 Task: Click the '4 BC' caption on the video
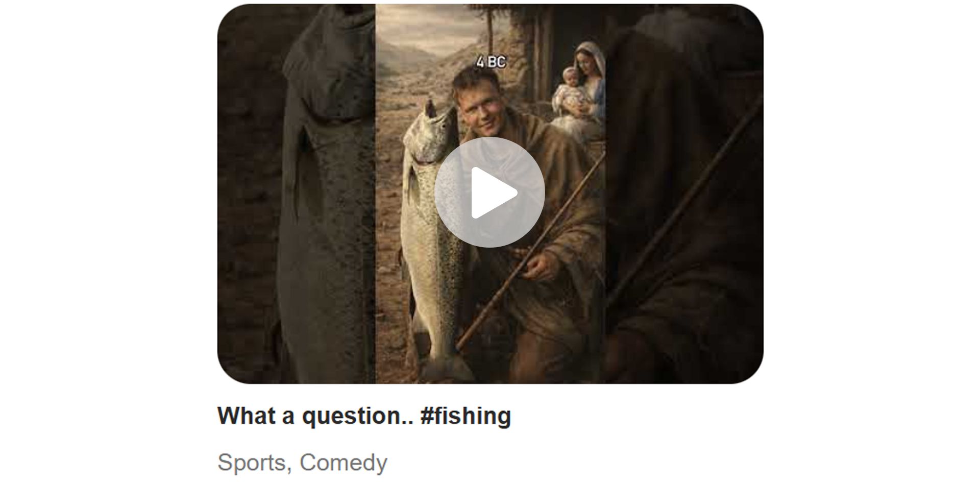(491, 62)
